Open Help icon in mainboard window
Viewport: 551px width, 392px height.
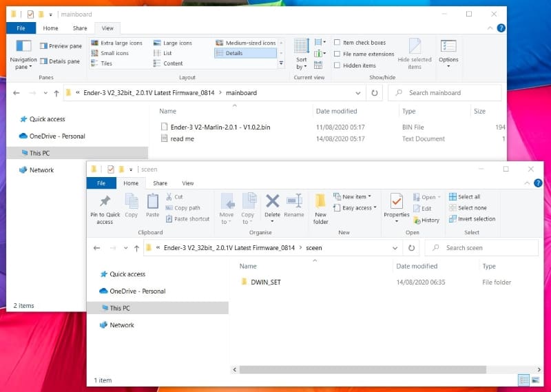[x=501, y=28]
